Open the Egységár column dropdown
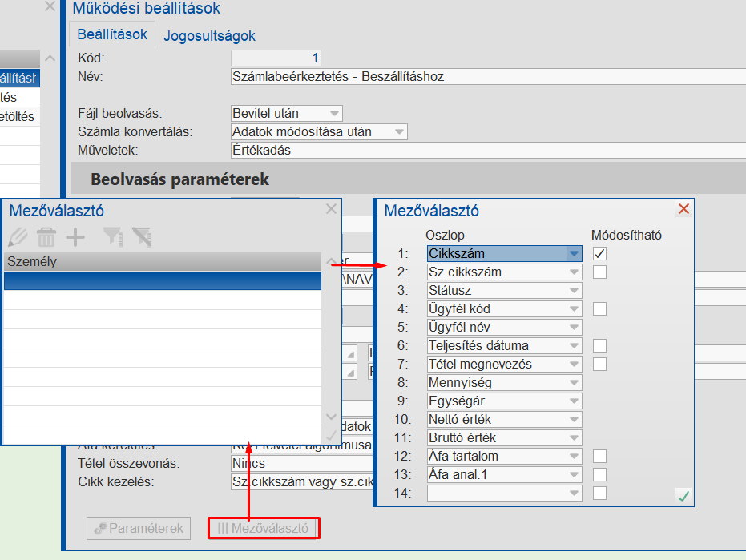 tap(574, 401)
